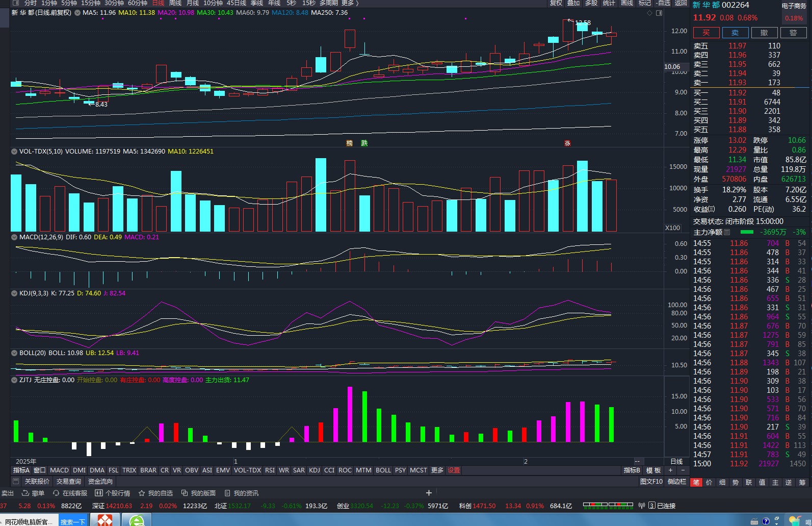Expand 更多 in the period toolbar

pos(350,3)
